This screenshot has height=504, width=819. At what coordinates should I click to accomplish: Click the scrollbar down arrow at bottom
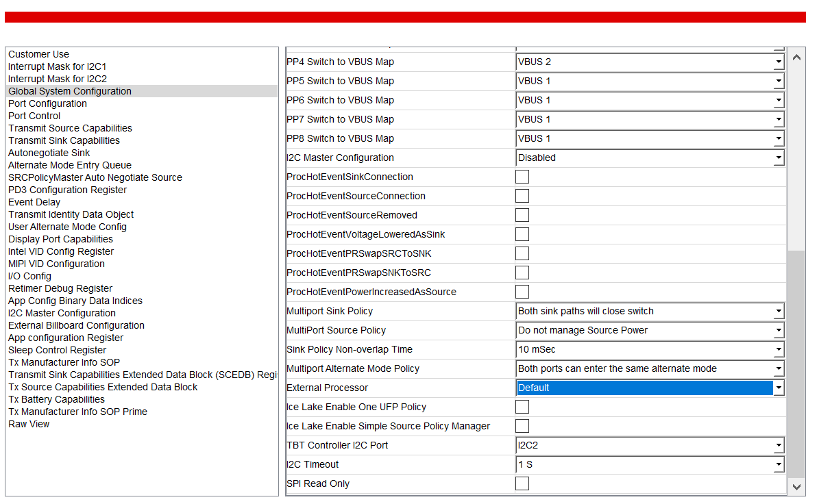click(796, 487)
